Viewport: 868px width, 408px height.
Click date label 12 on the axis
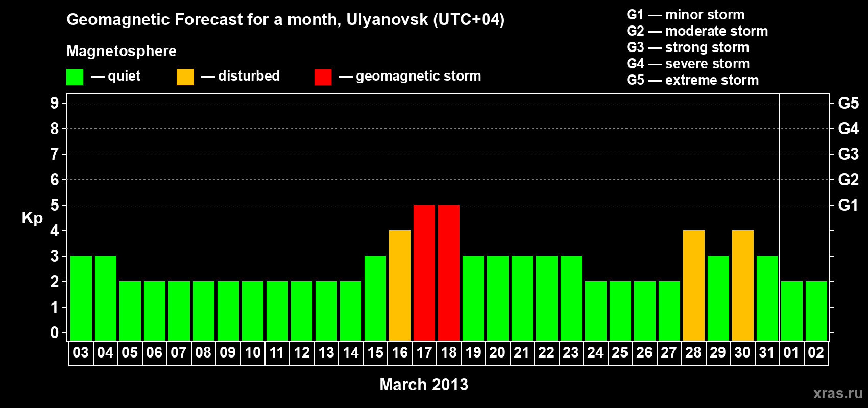pyautogui.click(x=301, y=352)
